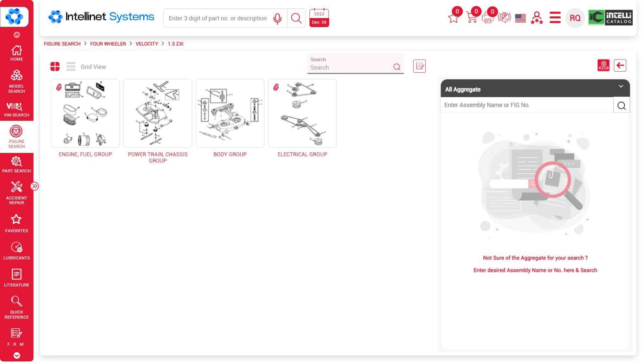Open Part Search in sidebar

click(17, 165)
